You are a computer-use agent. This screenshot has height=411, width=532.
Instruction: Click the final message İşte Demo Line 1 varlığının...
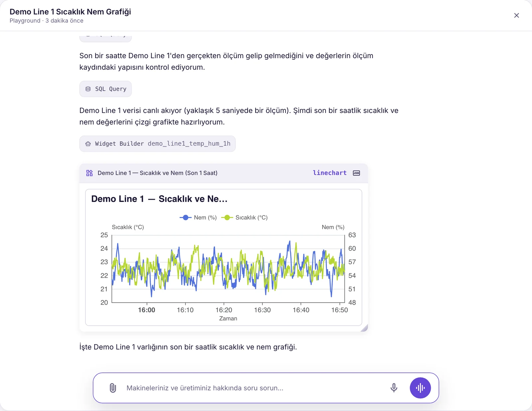pyautogui.click(x=188, y=347)
